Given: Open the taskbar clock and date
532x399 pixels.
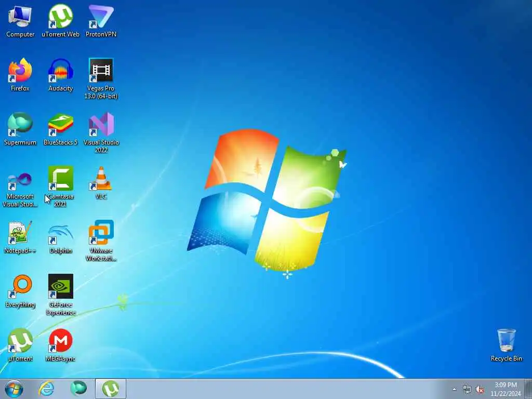Looking at the screenshot, I should [x=506, y=389].
